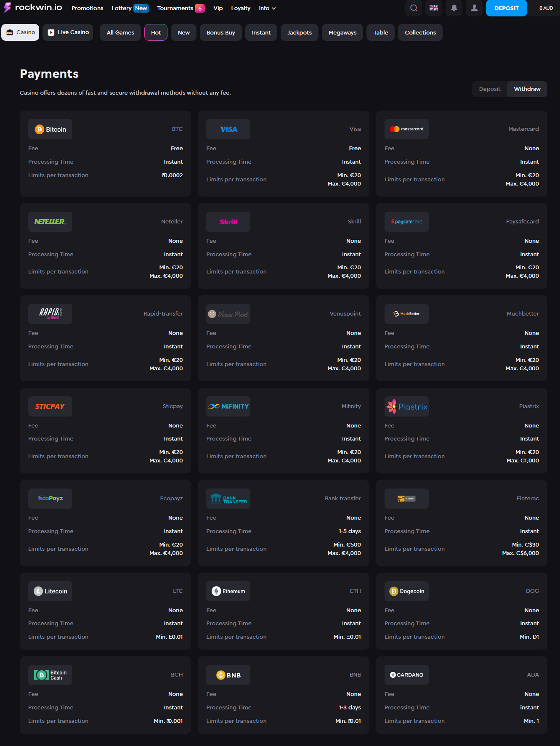This screenshot has width=560, height=746.
Task: Expand the Info dropdown menu
Action: pos(267,8)
